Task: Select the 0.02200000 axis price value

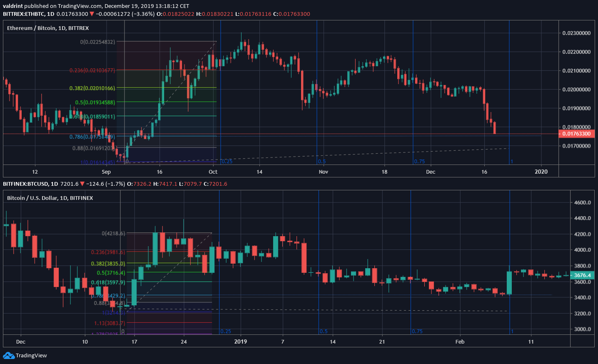Action: 576,52
